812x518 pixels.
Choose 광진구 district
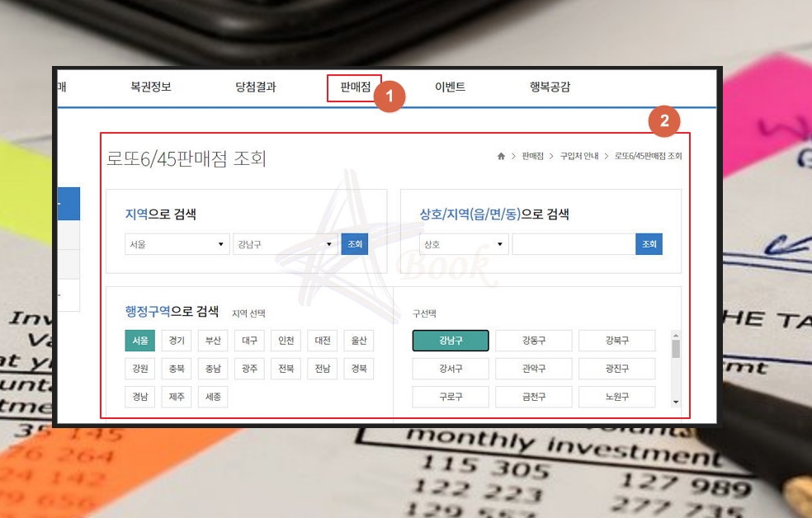pyautogui.click(x=616, y=369)
